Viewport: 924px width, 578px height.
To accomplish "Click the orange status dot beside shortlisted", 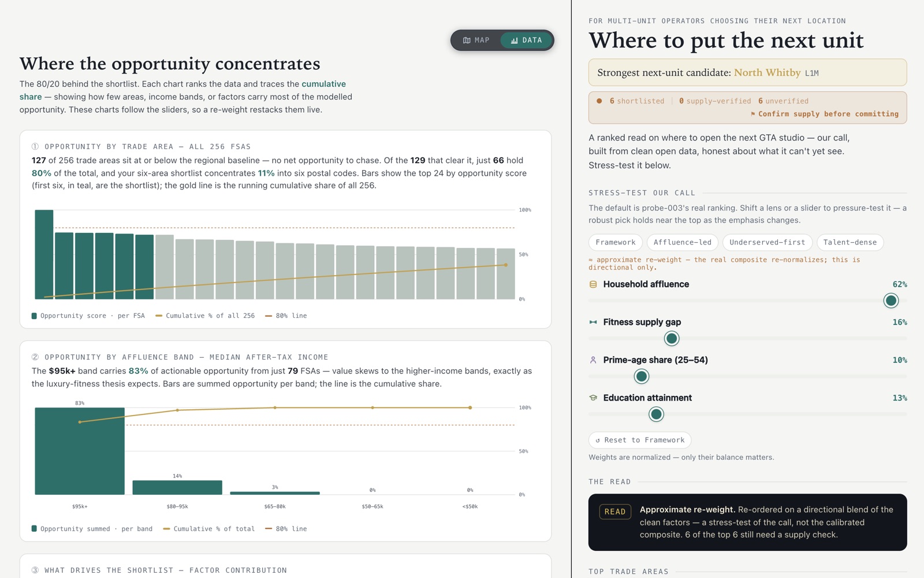I will click(599, 101).
